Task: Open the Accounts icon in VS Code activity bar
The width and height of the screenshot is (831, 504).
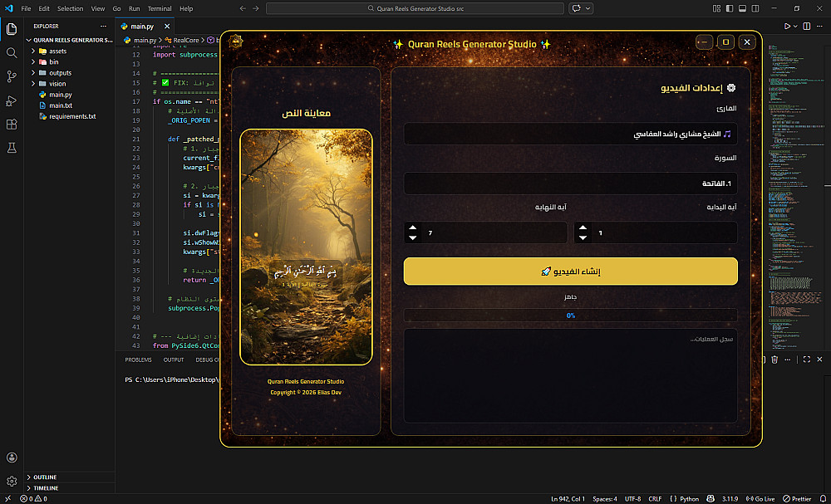Action: click(11, 458)
